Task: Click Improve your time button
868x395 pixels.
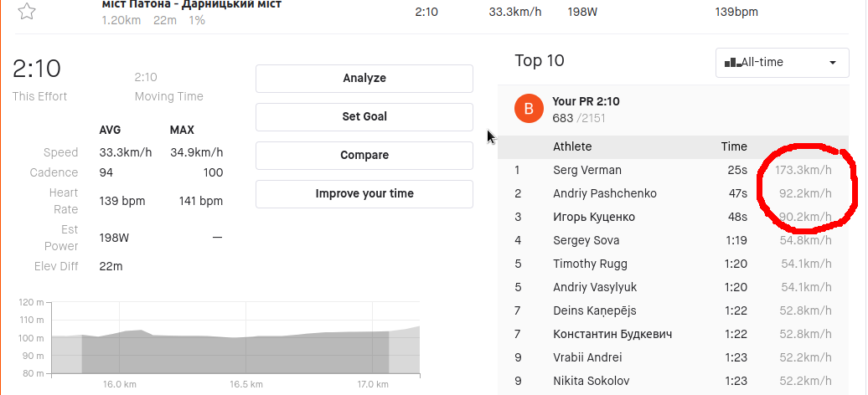Action: point(364,193)
